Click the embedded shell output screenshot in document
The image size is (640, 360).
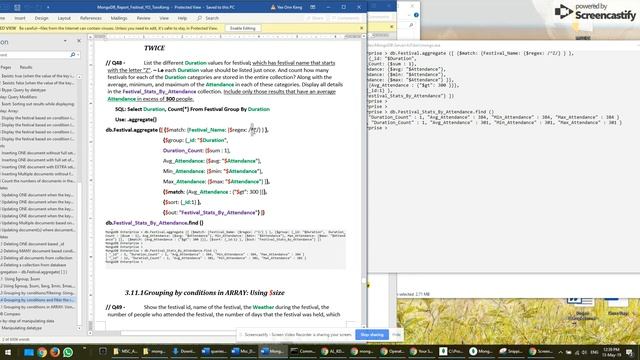(x=225, y=249)
